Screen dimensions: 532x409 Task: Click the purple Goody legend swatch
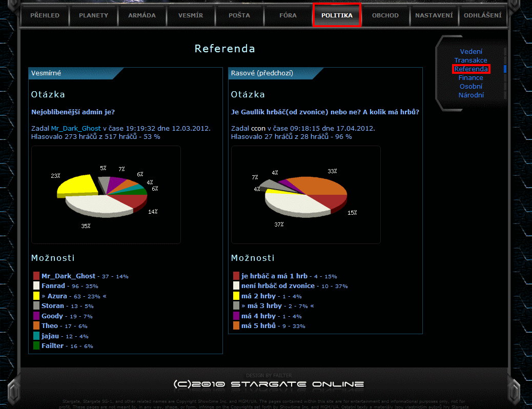click(x=36, y=316)
